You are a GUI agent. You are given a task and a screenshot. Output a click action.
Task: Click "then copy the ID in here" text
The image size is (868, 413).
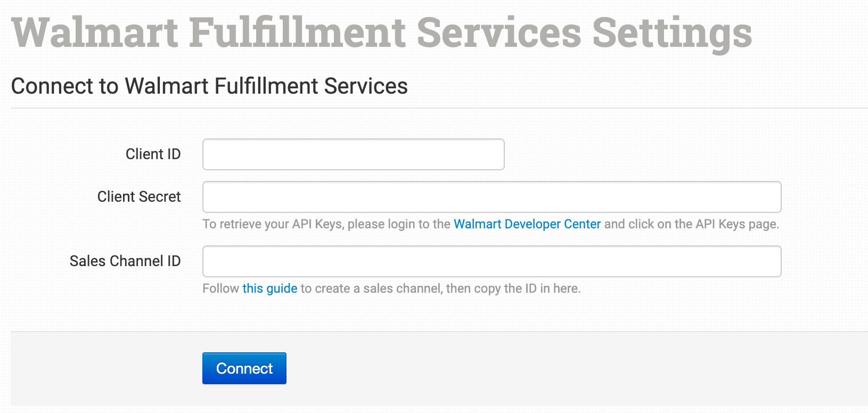(x=513, y=288)
